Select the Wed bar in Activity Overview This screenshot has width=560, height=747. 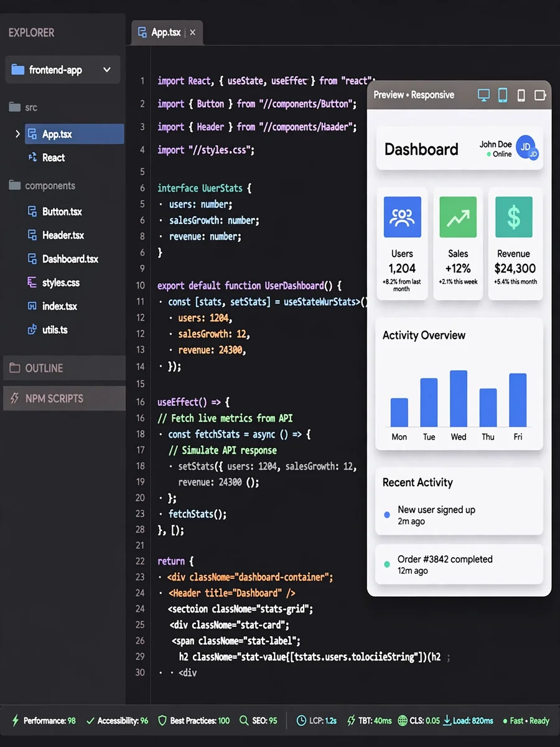459,398
